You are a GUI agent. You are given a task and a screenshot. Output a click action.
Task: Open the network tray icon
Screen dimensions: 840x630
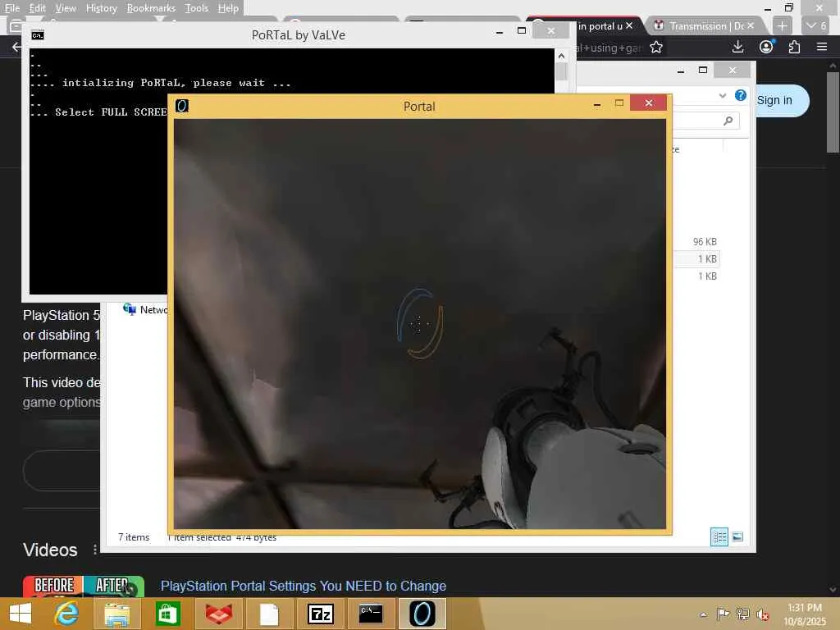(743, 614)
